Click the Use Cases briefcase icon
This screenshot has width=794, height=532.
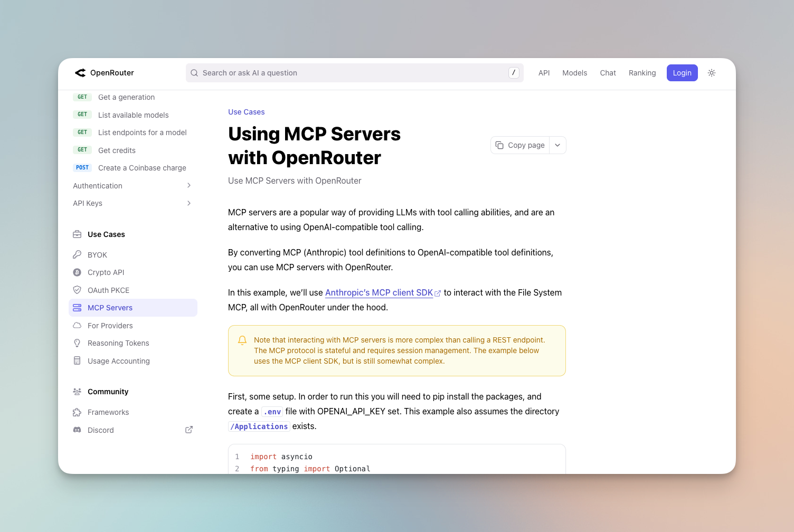(77, 234)
